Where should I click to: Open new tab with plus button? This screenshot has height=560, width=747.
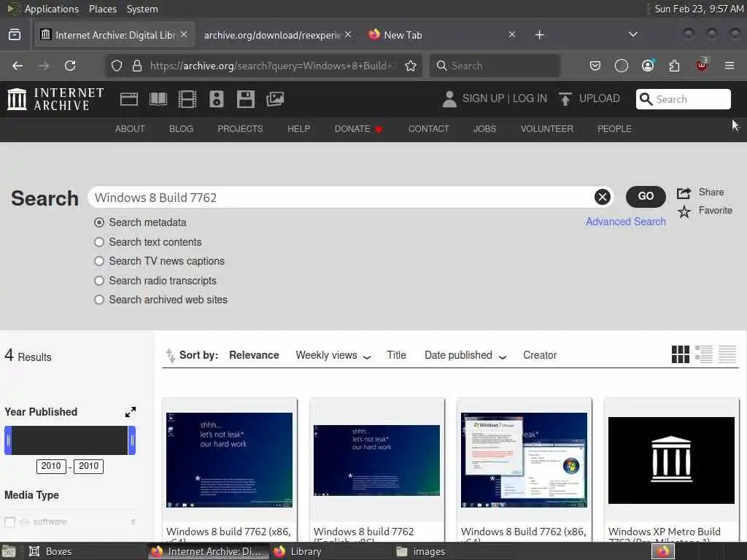pyautogui.click(x=539, y=35)
